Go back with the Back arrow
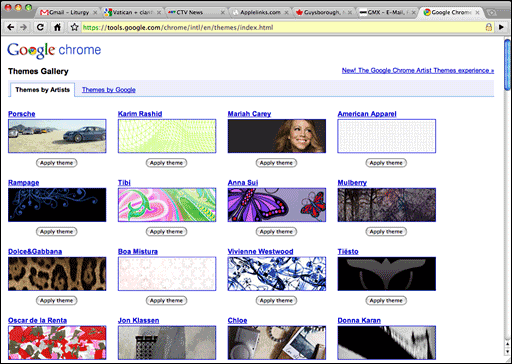Viewport: 512px width, 364px height. pos(11,27)
